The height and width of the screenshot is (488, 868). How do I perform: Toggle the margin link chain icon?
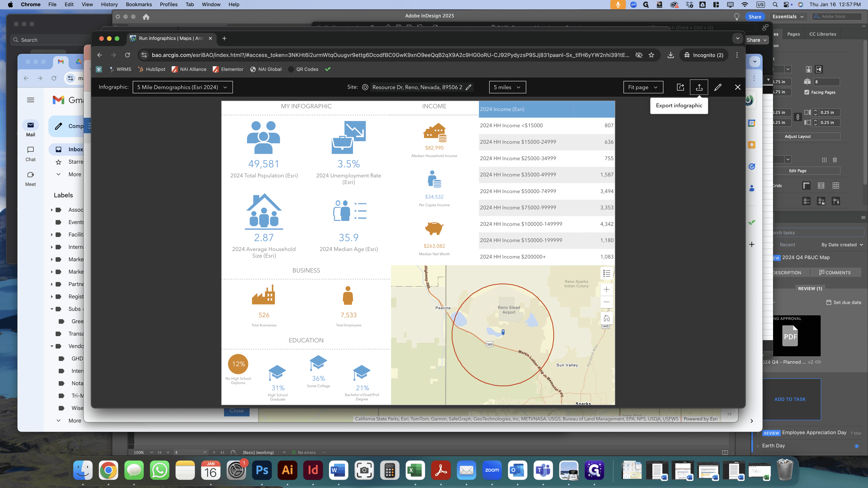pos(797,117)
